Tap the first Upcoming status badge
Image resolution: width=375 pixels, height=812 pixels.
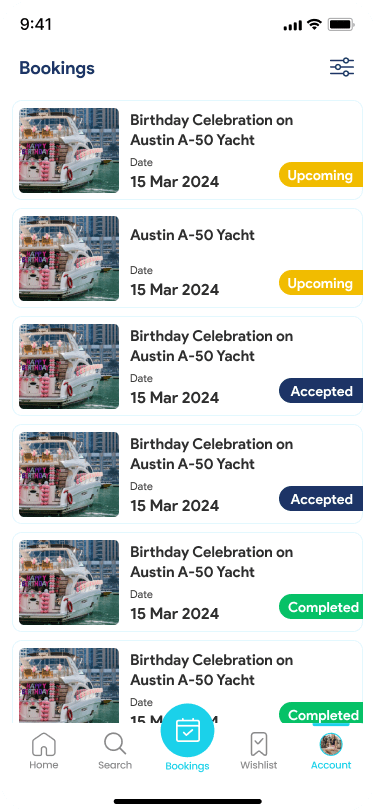[321, 175]
